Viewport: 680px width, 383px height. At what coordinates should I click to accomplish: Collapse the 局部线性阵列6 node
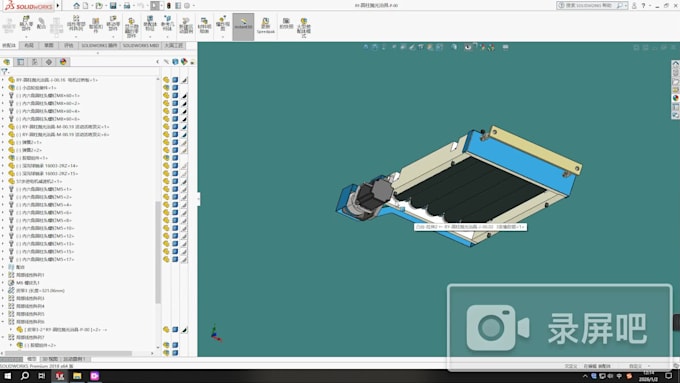3,322
